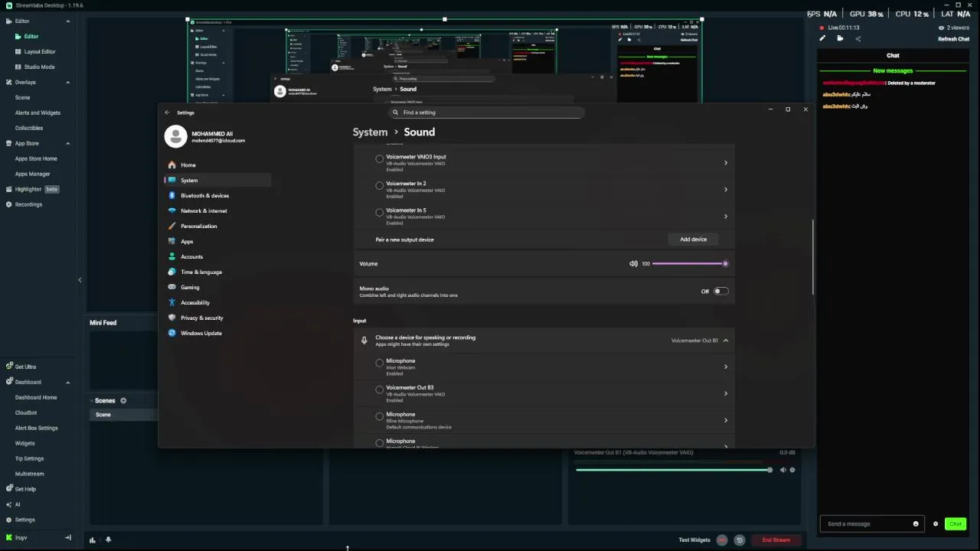Select Voicemeeter In 5 output device
The width and height of the screenshot is (980, 551).
[379, 213]
